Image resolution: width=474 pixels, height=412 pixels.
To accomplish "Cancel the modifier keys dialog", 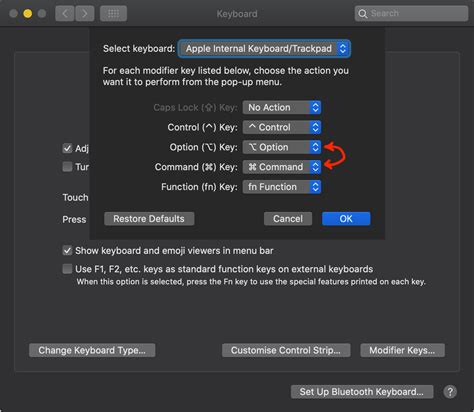I will [288, 219].
